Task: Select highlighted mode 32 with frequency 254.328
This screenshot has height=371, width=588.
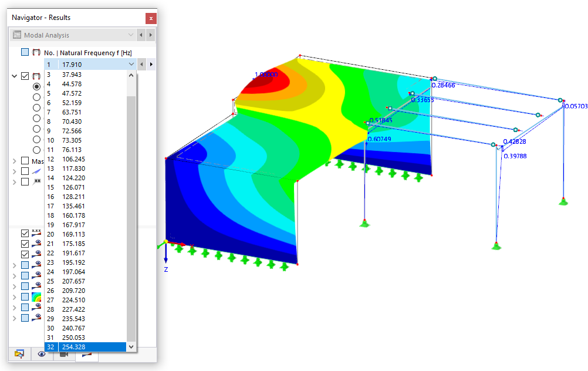Action: pos(86,347)
